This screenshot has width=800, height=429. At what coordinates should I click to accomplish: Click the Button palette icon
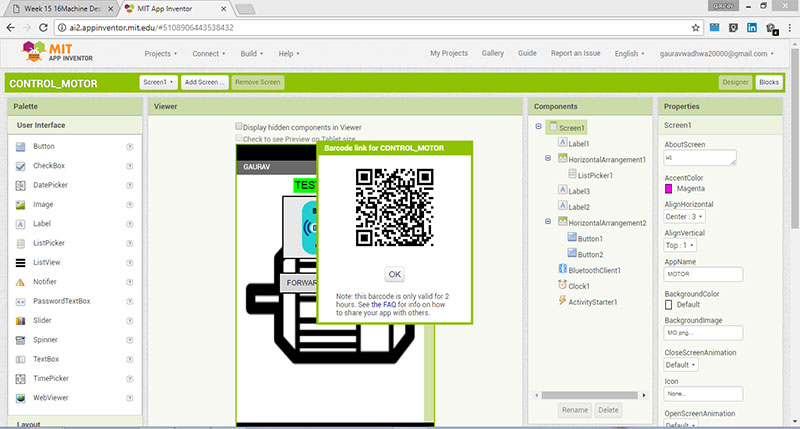[20, 147]
